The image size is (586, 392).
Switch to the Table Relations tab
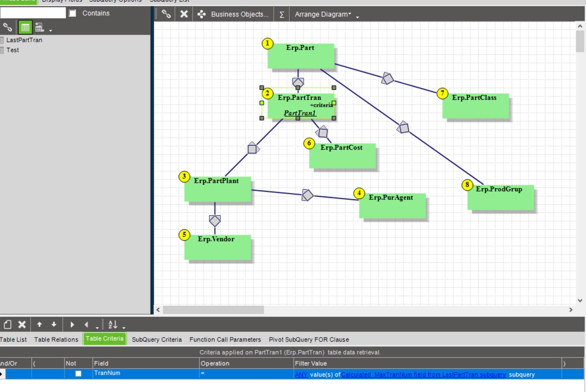(x=56, y=339)
